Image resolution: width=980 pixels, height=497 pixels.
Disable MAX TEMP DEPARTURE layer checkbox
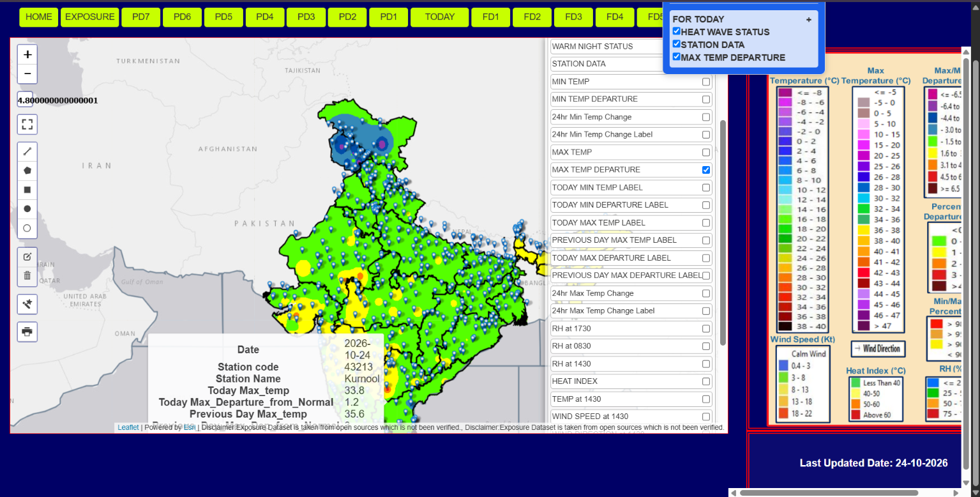pyautogui.click(x=706, y=170)
